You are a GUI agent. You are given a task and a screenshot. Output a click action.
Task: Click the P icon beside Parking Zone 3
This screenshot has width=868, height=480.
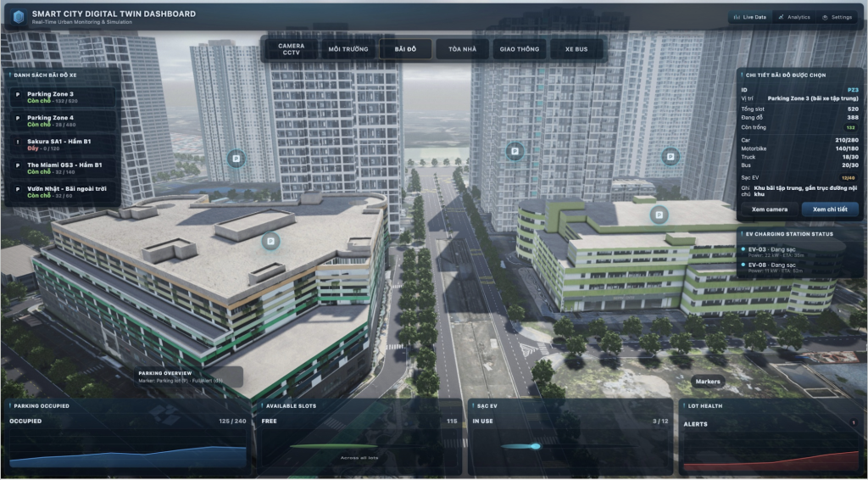18,98
